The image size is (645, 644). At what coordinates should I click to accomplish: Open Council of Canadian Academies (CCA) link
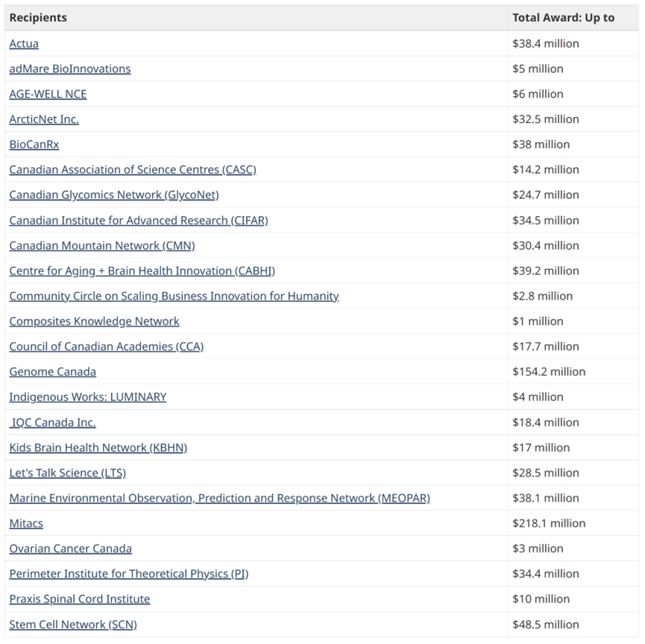(107, 347)
